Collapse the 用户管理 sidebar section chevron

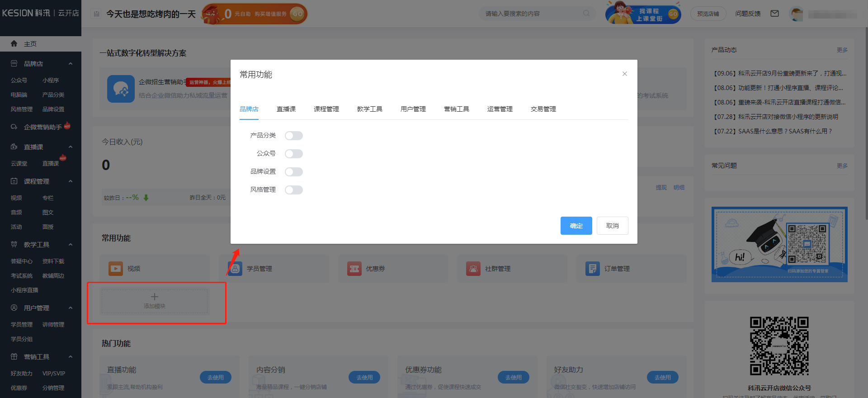coord(71,308)
